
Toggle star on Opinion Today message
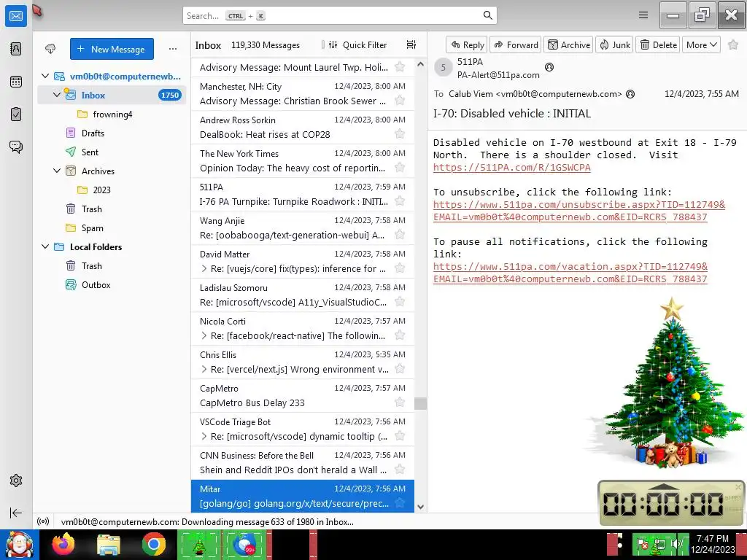click(400, 168)
